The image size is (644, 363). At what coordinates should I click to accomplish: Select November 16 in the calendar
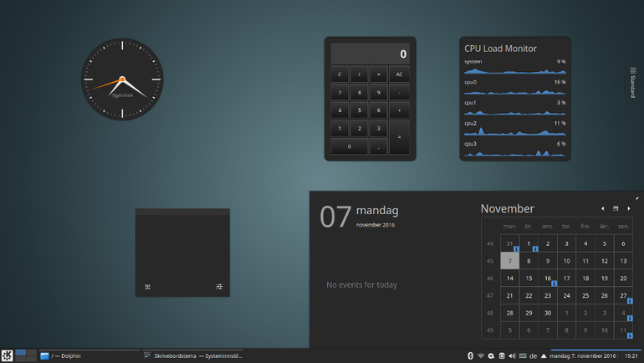coord(548,278)
